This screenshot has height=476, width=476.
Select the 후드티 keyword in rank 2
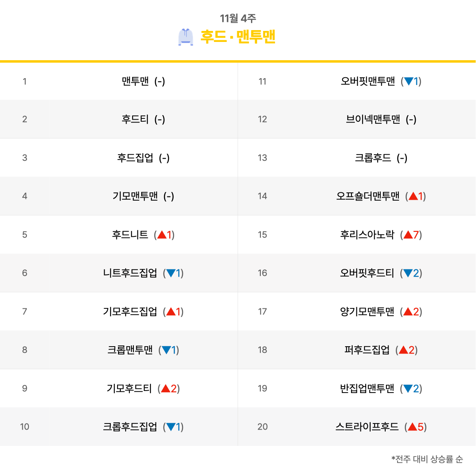[135, 119]
